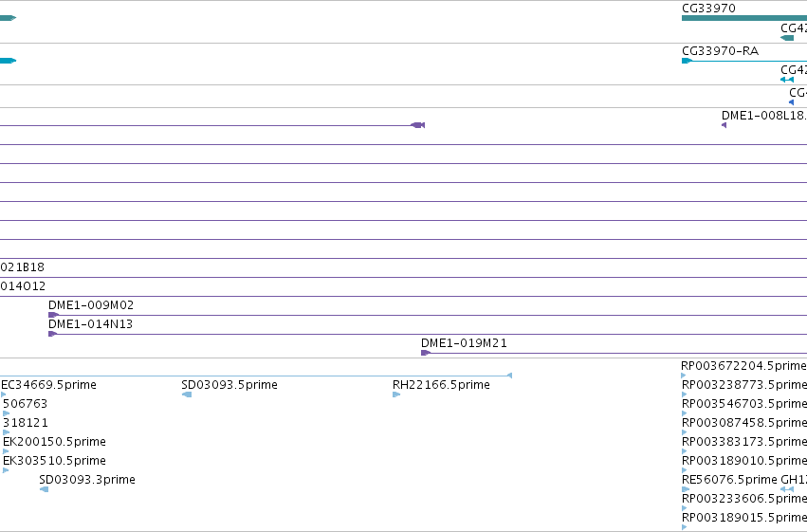This screenshot has height=532, width=807.
Task: Select the RP003233606.5prime label
Action: pyautogui.click(x=744, y=499)
